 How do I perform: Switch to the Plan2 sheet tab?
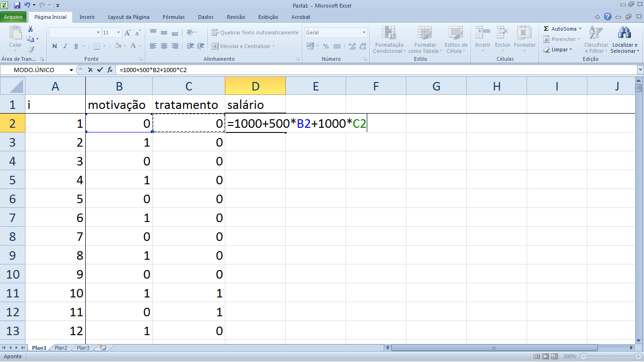[61, 348]
